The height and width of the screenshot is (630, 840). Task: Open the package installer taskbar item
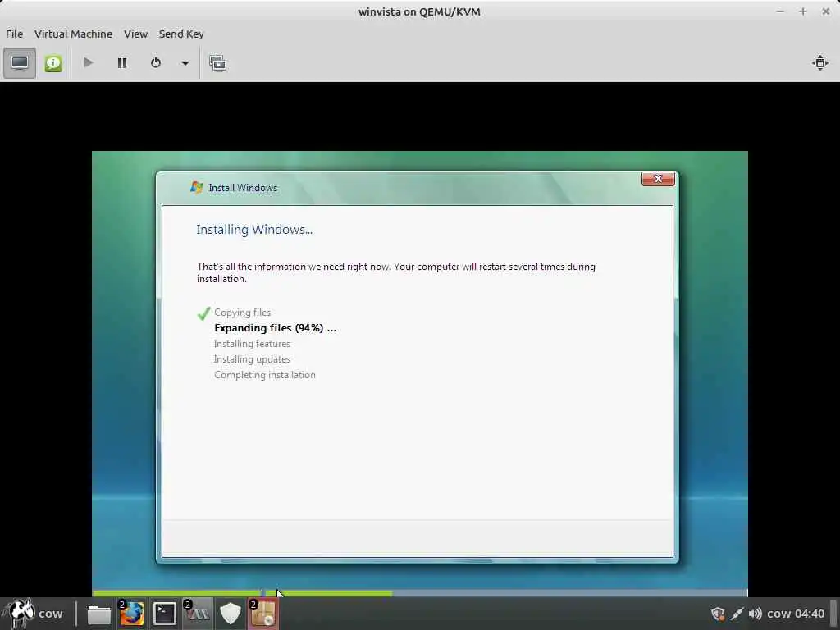pyautogui.click(x=262, y=614)
